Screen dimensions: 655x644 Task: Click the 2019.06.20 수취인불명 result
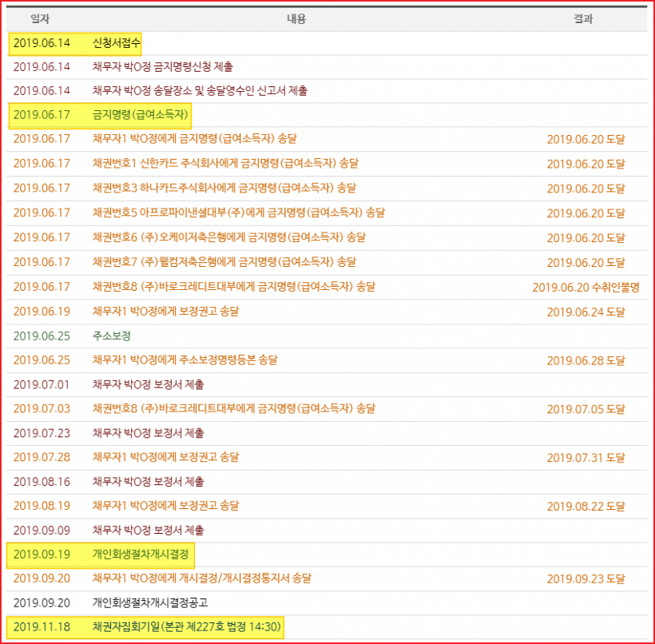[x=586, y=288]
